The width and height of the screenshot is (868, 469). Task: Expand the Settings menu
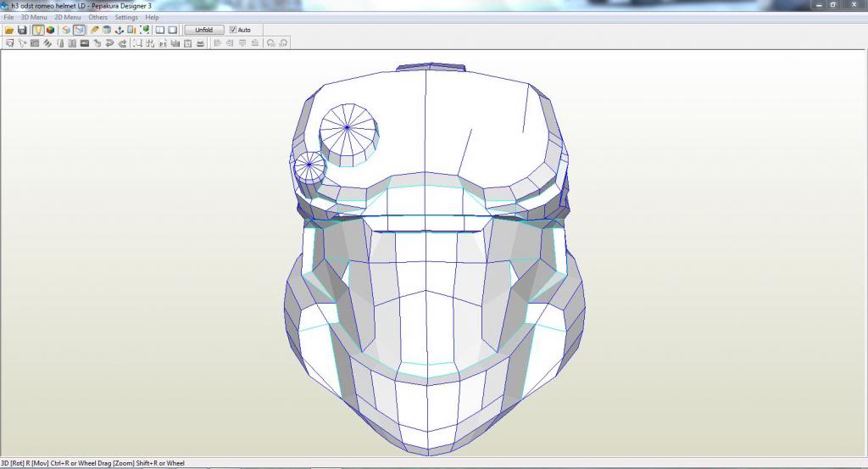126,17
